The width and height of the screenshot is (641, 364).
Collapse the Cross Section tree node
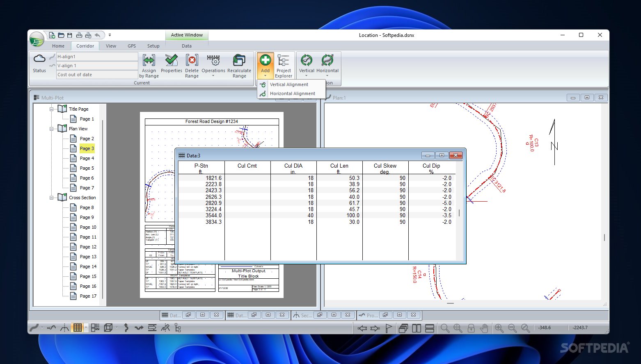52,198
